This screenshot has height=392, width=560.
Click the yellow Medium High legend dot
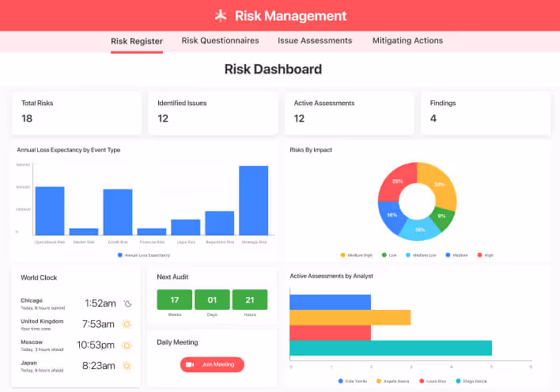[x=342, y=255]
